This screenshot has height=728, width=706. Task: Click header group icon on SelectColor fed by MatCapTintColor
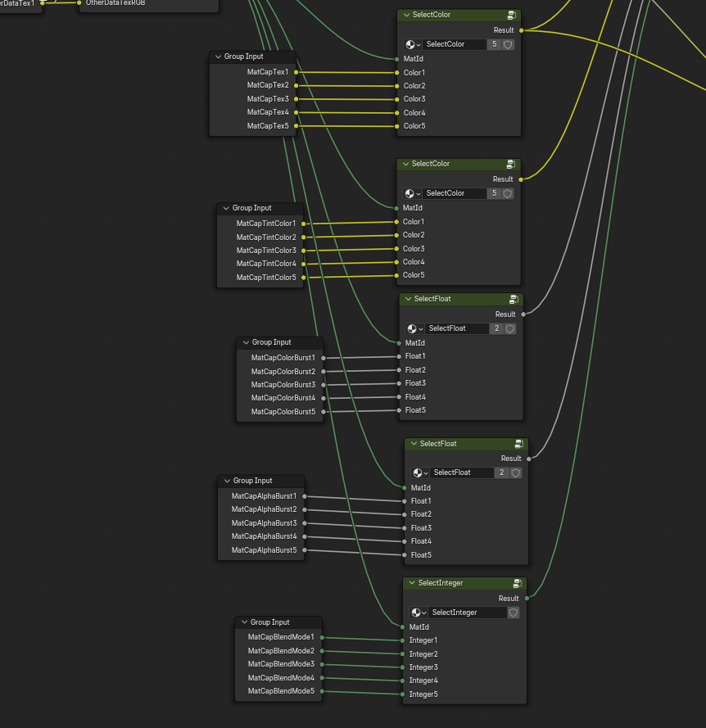coord(511,165)
